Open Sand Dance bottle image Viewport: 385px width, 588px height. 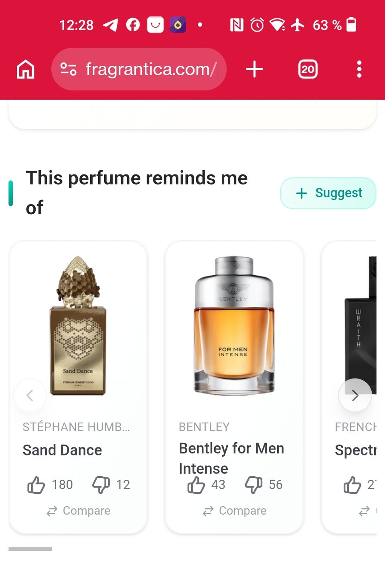78,325
